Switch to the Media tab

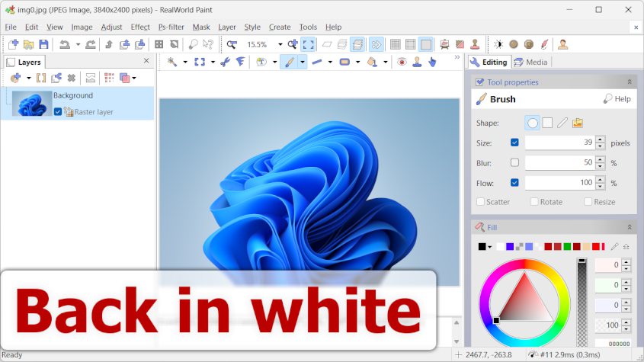point(530,62)
